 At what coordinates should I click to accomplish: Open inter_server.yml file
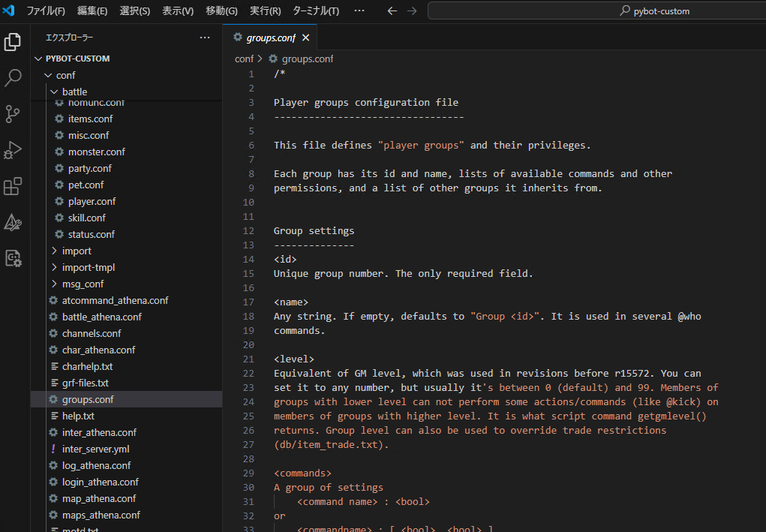[x=97, y=449]
